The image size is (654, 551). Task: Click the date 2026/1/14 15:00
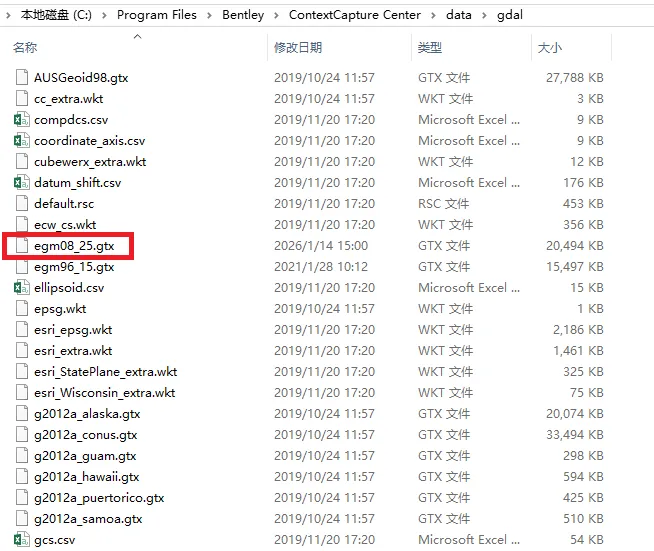(x=321, y=246)
